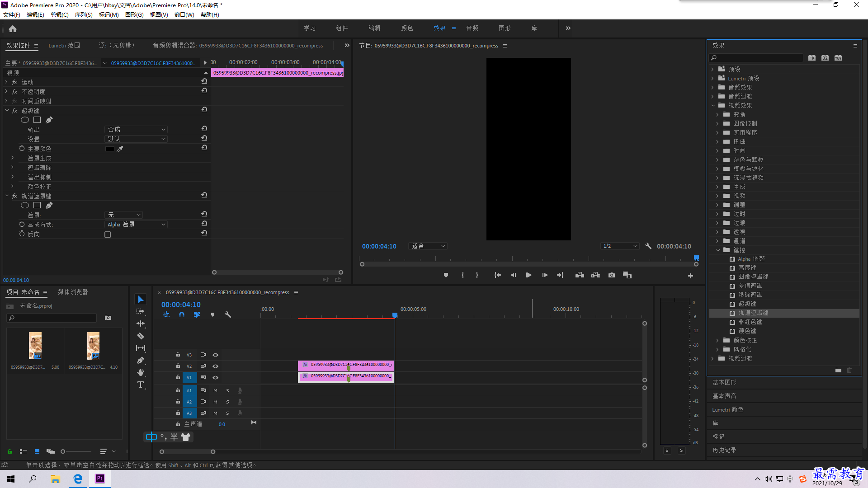Switch to the 音频 workspace
This screenshot has width=868, height=488.
pos(472,28)
